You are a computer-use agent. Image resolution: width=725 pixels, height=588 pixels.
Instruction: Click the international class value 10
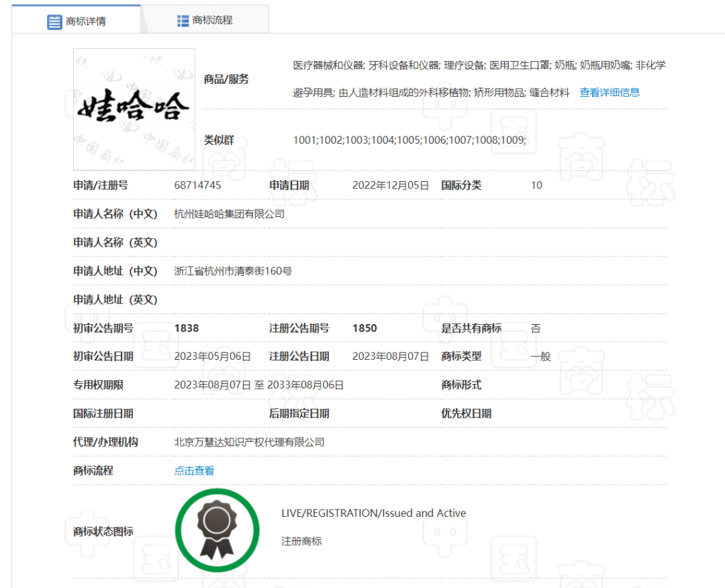[x=536, y=185]
